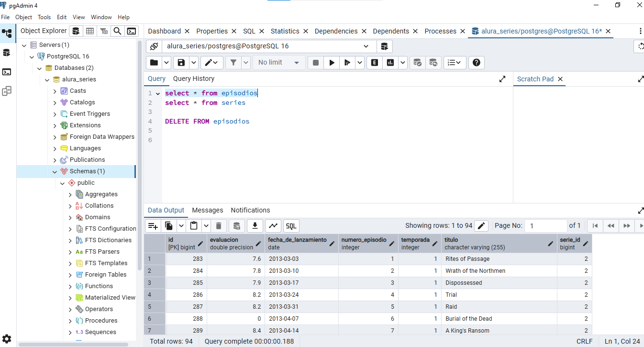Open the connection dropdown alura_series/postgres@PostgreSQL 16
The width and height of the screenshot is (644, 347).
pyautogui.click(x=268, y=46)
